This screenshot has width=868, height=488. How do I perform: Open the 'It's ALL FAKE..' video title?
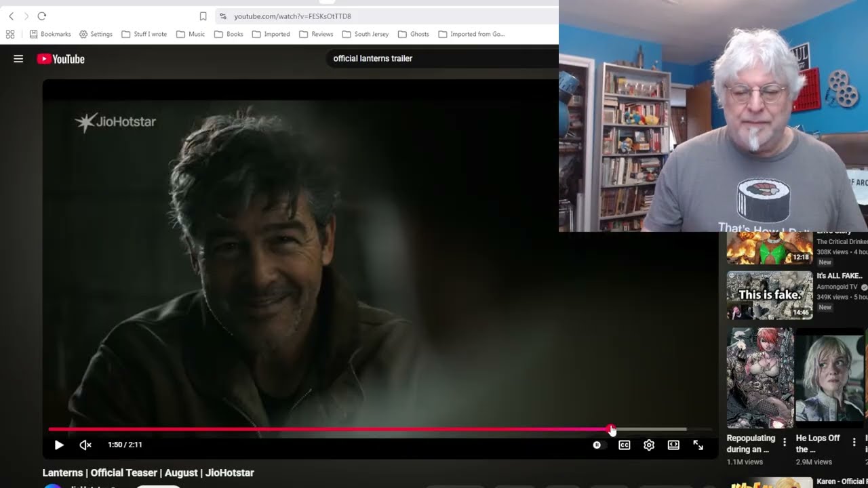coord(840,276)
